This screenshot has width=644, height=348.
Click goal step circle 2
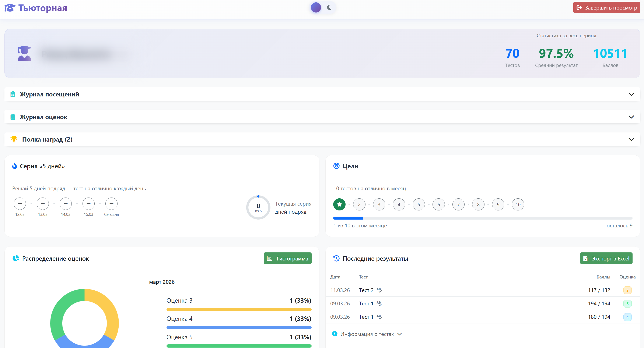click(x=359, y=205)
